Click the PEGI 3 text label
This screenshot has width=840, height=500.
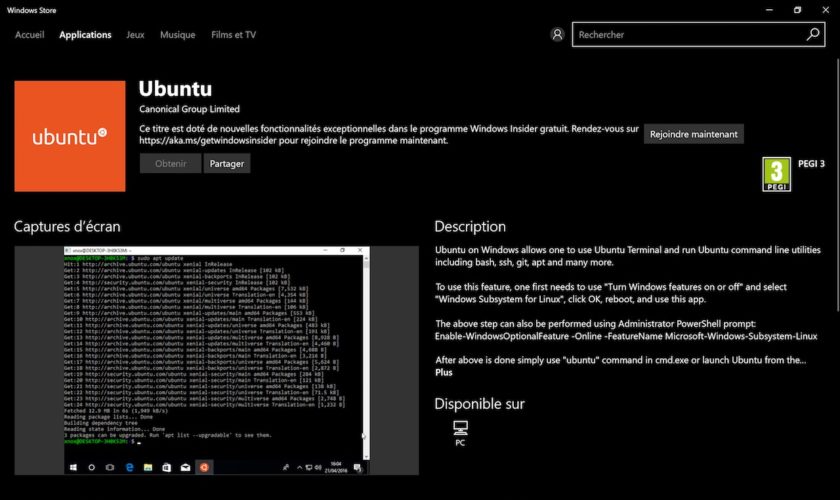[811, 163]
